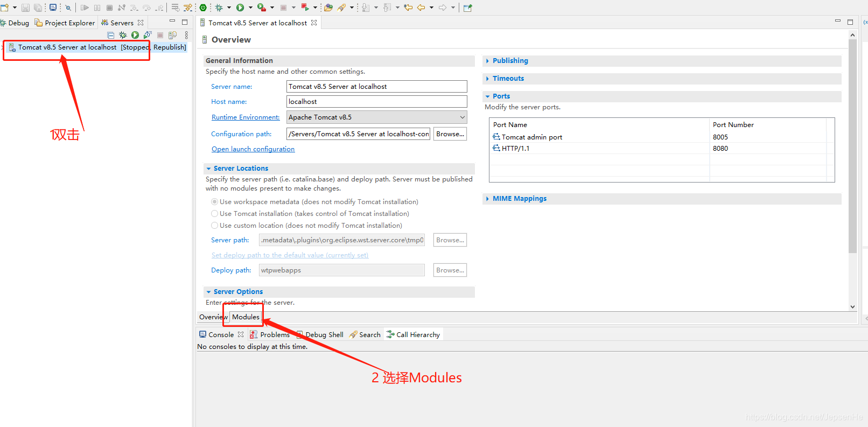Open the Debug launch dropdown arrow
The height and width of the screenshot is (427, 868).
click(x=229, y=8)
